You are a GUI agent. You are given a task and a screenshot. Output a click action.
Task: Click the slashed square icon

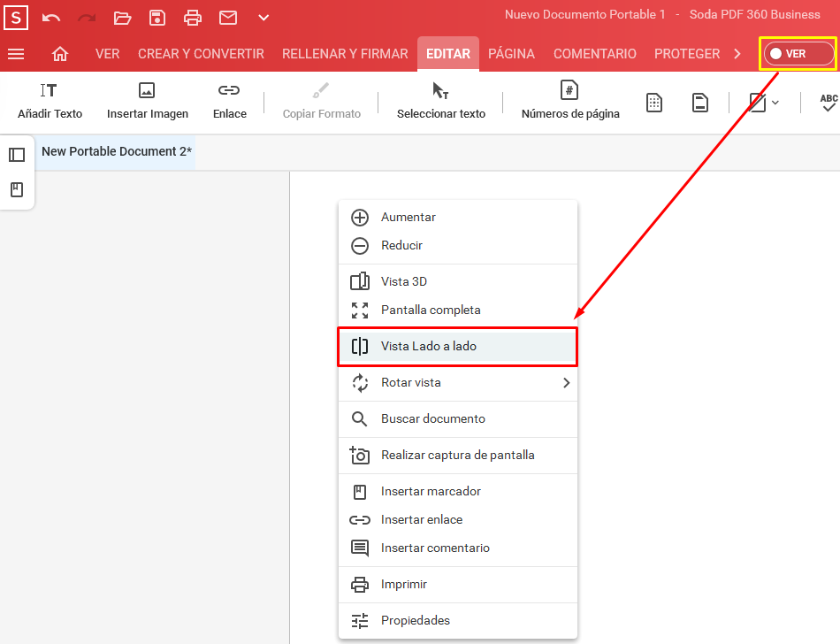tap(757, 103)
